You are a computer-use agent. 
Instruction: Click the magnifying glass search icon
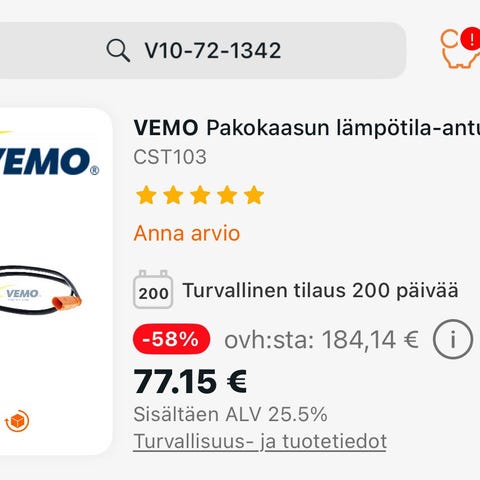coord(118,51)
